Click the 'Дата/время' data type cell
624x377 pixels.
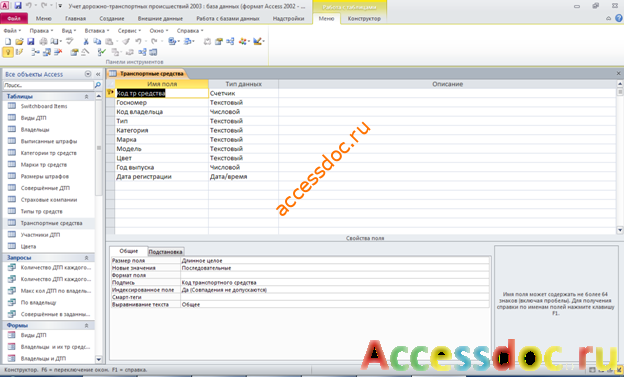243,176
